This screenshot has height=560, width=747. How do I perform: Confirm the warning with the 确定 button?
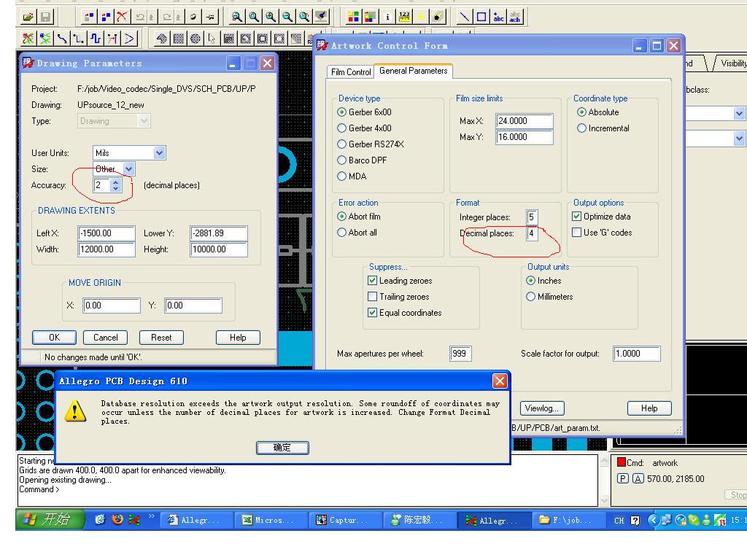(282, 448)
